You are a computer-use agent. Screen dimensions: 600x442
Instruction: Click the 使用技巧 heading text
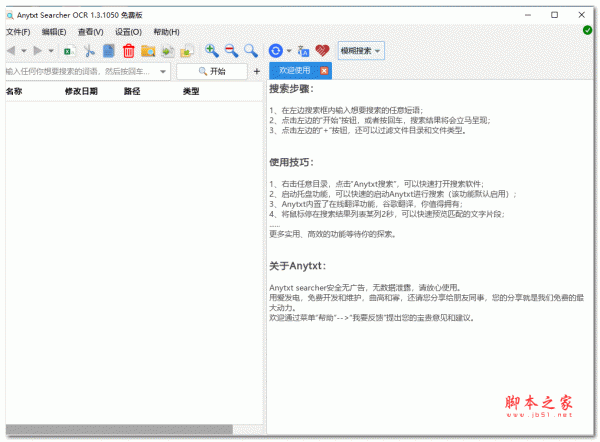tap(291, 162)
